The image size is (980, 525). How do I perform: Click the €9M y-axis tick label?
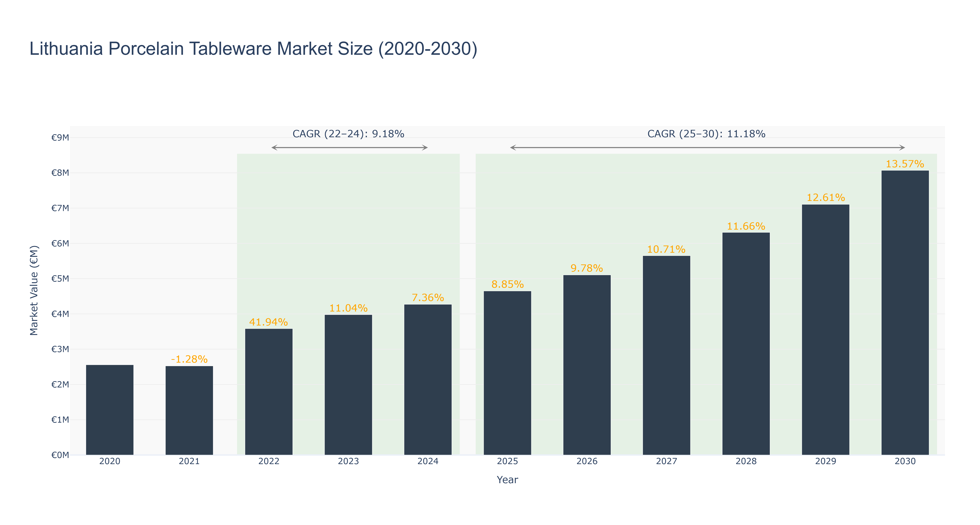(60, 137)
